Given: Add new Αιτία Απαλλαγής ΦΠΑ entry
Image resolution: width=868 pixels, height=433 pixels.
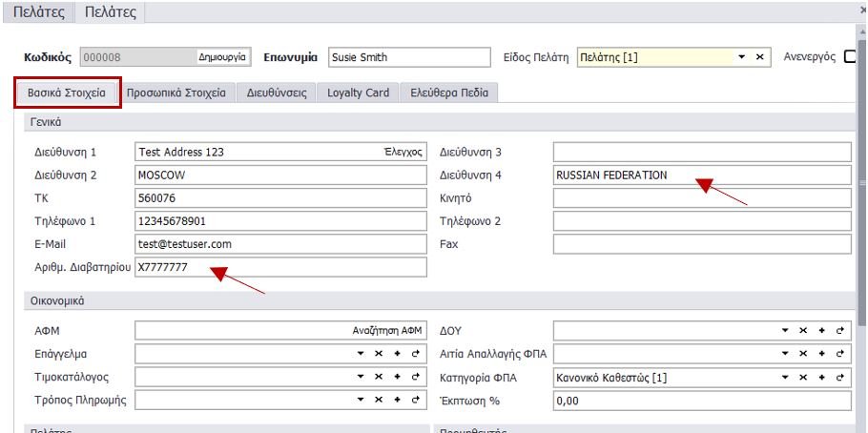Looking at the screenshot, I should pyautogui.click(x=821, y=354).
